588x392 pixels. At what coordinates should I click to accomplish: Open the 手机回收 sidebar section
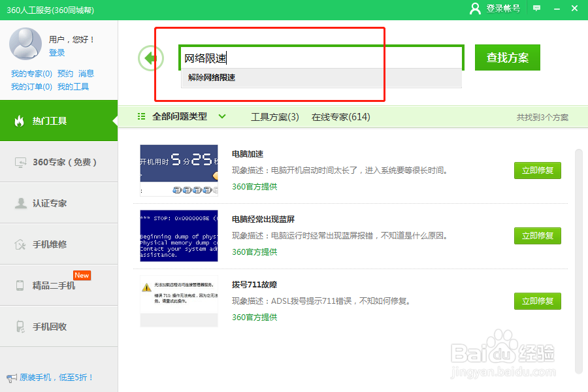click(x=59, y=327)
